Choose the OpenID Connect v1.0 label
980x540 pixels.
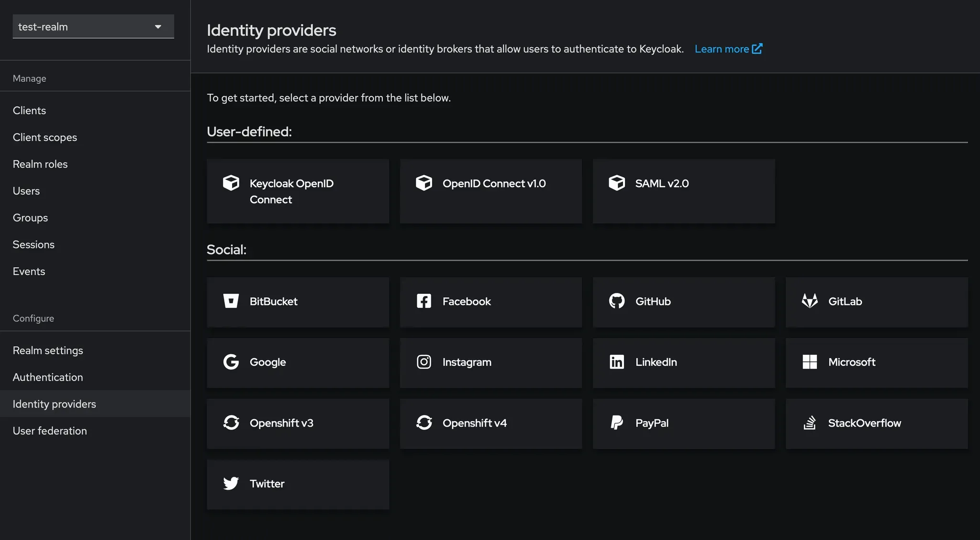(494, 183)
